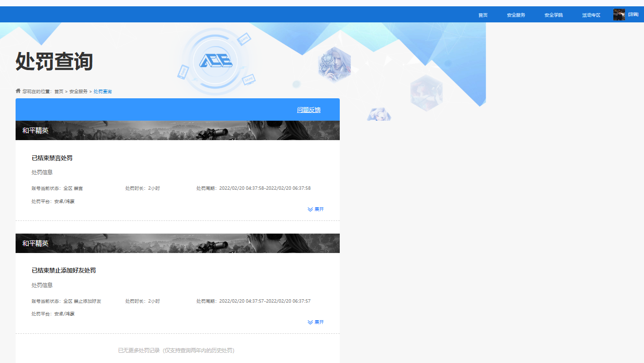The width and height of the screenshot is (644, 363).
Task: Go to 活动专区 in the top navigation
Action: [x=591, y=15]
